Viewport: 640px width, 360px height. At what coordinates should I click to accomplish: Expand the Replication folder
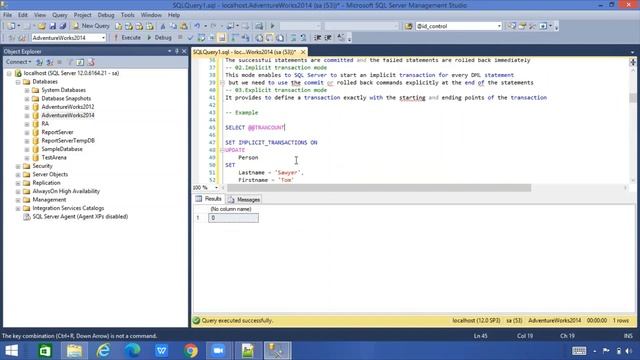(18, 183)
